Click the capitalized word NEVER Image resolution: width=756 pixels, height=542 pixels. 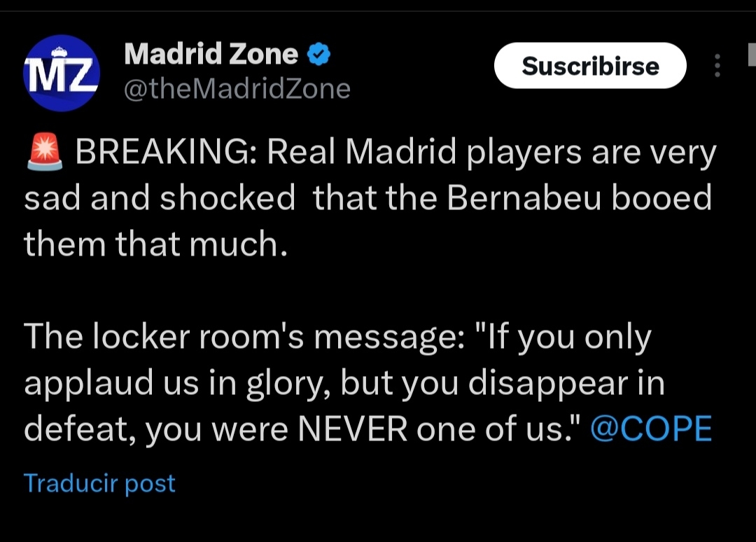pos(352,429)
